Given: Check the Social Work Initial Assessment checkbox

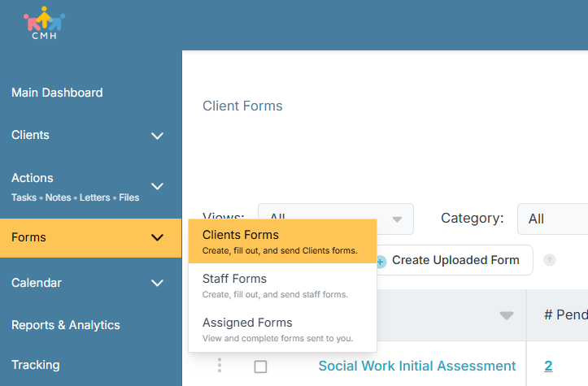Looking at the screenshot, I should pos(260,366).
